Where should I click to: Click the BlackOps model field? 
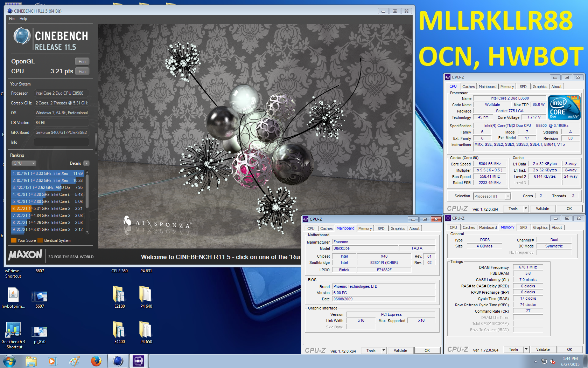365,248
